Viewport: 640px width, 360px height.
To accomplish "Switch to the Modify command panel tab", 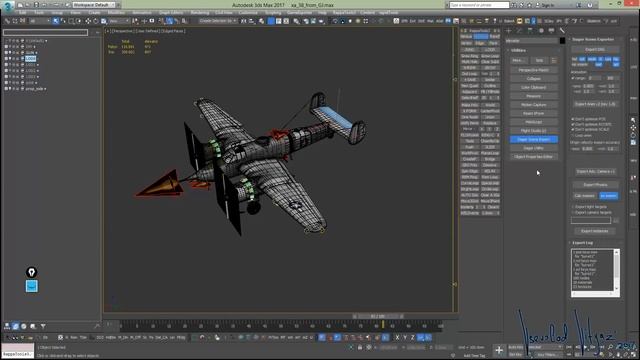I will tap(519, 31).
